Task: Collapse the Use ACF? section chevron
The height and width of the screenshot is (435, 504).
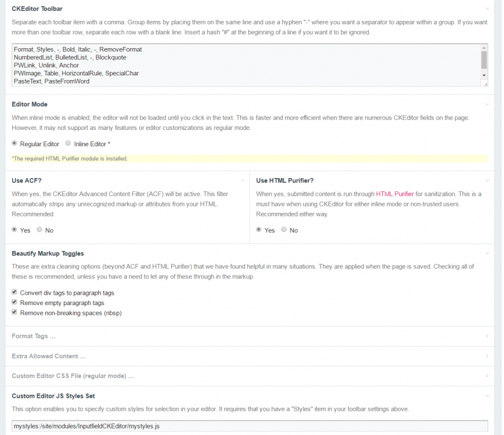Action: [242, 180]
